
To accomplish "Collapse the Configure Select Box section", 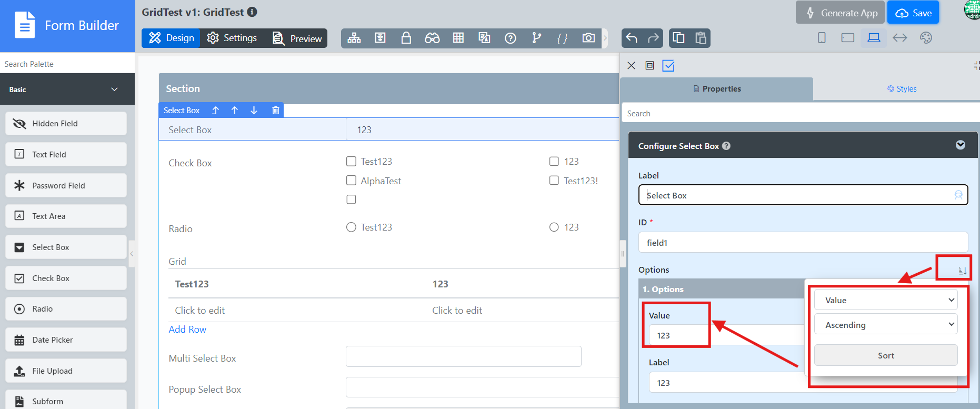I will click(960, 145).
